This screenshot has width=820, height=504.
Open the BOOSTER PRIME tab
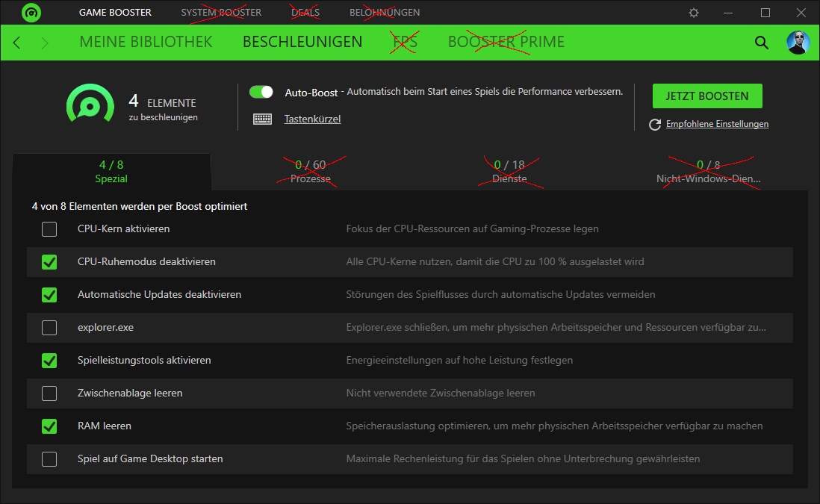506,42
